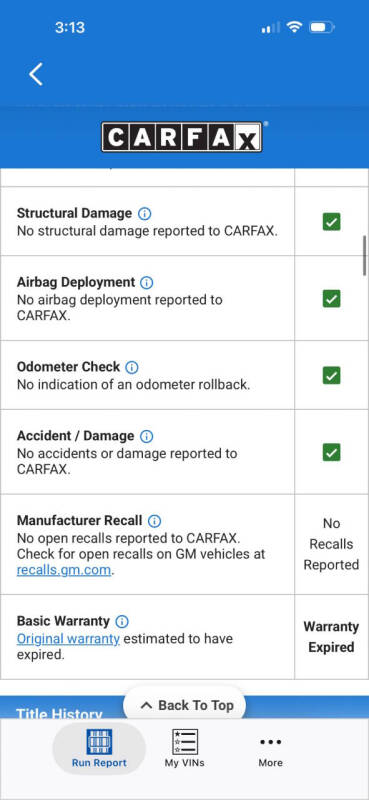Click Airbag Deployment green checkmark
The width and height of the screenshot is (369, 800).
[331, 298]
